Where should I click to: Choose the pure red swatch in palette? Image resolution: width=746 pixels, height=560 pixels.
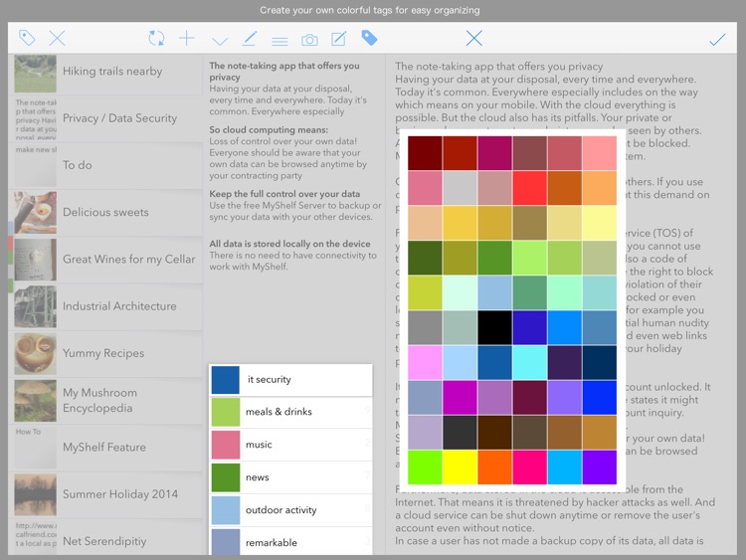(529, 188)
